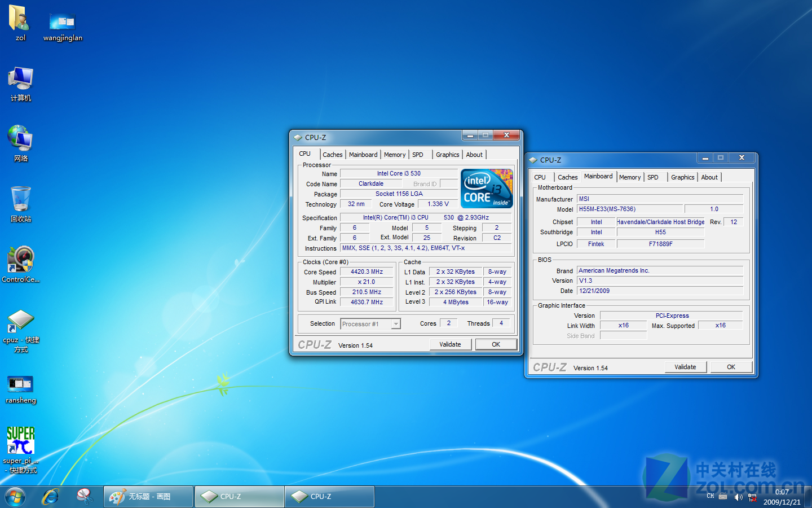812x508 pixels.
Task: Click OK in the Mainboard window
Action: click(x=731, y=367)
